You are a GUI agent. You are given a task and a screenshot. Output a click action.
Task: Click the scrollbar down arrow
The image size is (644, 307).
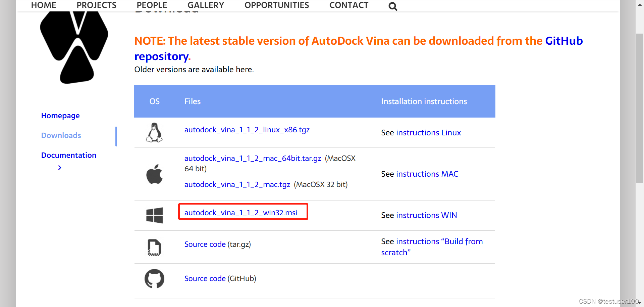640,303
